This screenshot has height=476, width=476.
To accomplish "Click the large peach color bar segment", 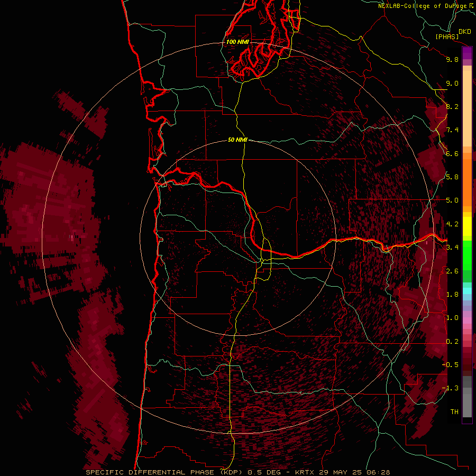I will pos(467,108).
